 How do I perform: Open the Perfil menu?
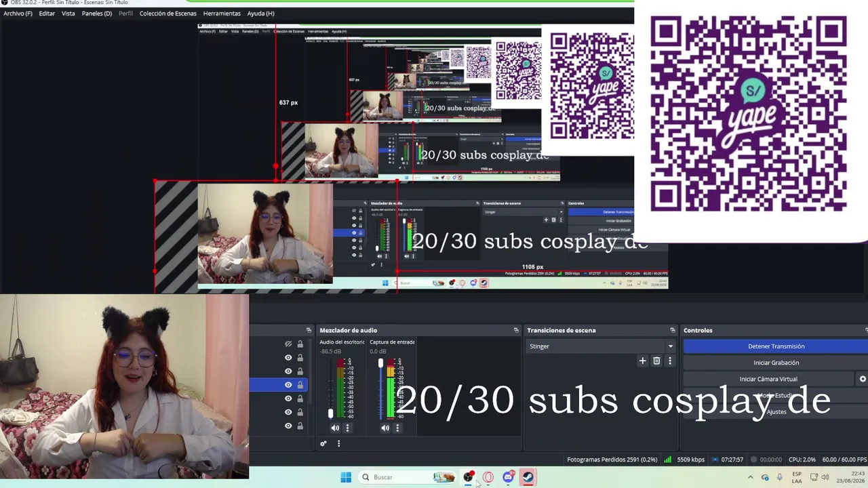[x=126, y=14]
